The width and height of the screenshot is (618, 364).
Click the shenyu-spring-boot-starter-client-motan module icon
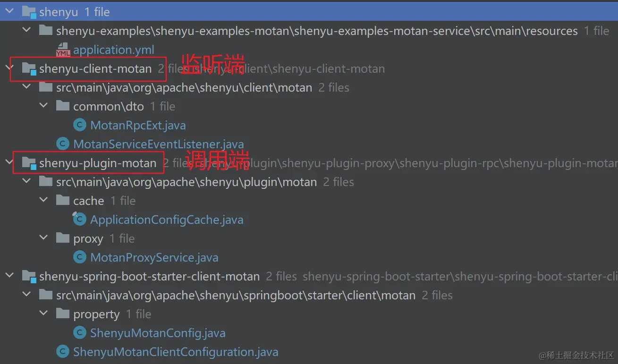pos(29,277)
